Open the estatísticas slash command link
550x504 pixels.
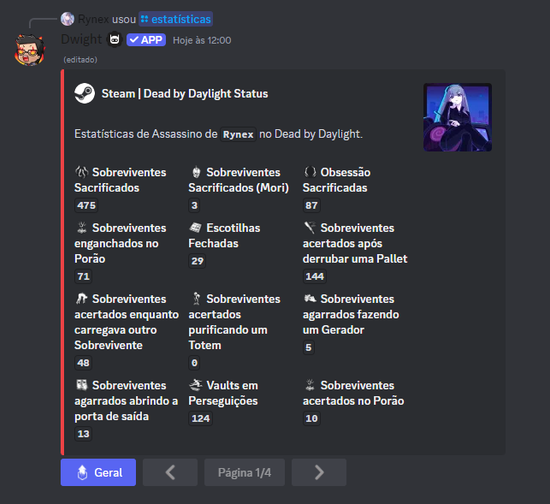point(176,19)
